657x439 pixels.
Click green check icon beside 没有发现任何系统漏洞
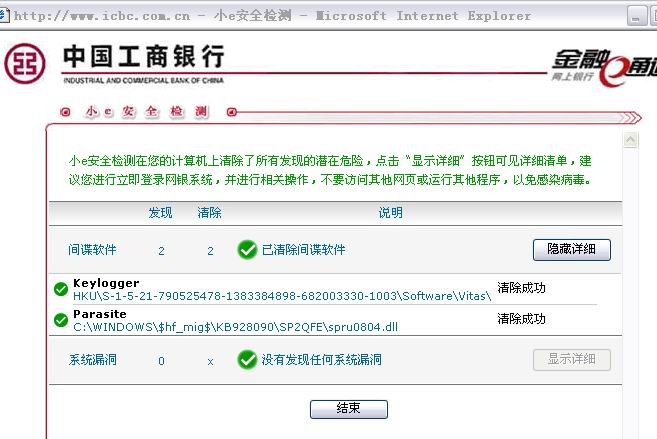point(247,359)
